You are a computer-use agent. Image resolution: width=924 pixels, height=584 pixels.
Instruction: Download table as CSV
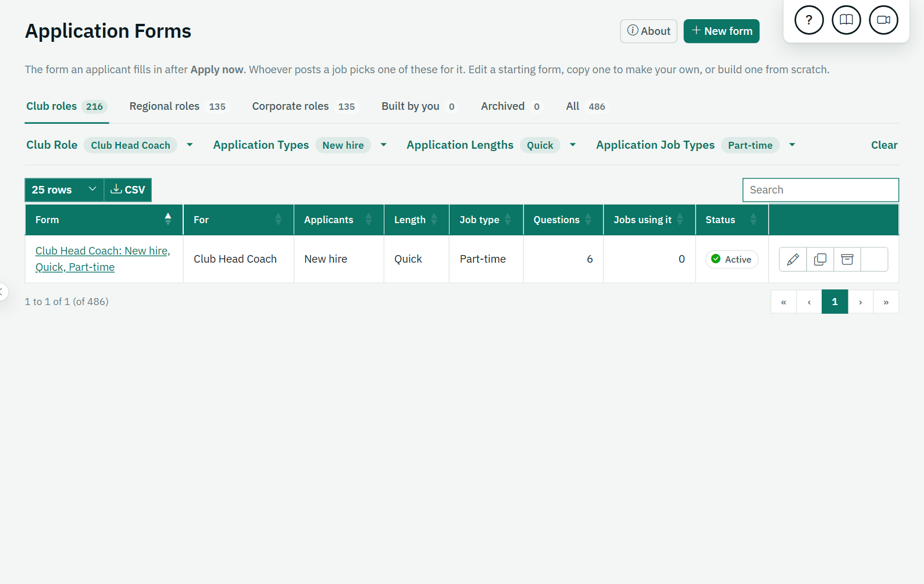128,190
